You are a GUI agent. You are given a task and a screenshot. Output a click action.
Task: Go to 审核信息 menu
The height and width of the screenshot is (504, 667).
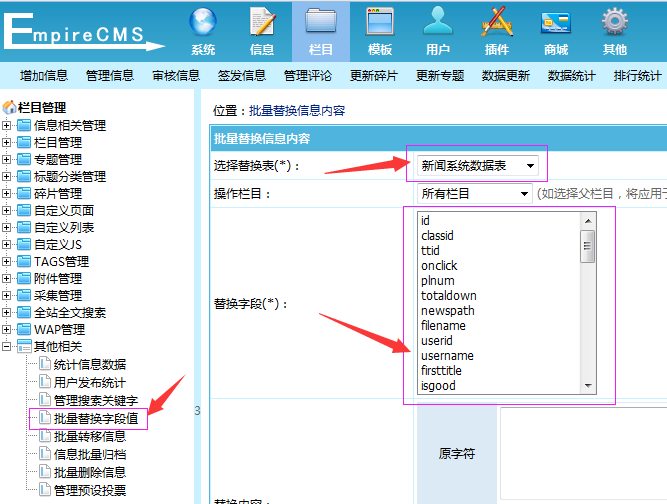tap(176, 76)
